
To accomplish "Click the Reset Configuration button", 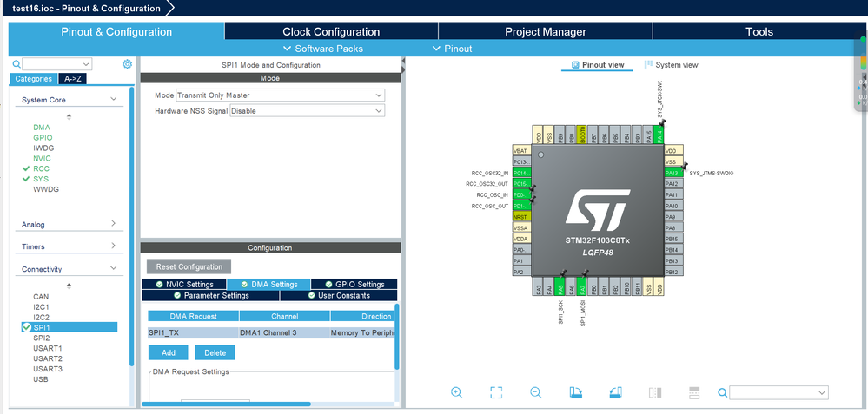I will point(189,266).
